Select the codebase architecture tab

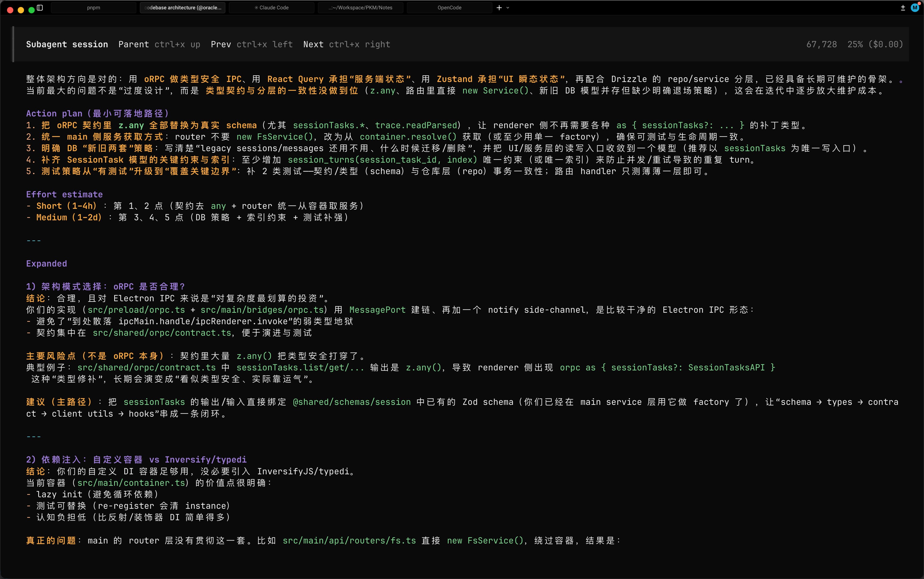point(182,8)
